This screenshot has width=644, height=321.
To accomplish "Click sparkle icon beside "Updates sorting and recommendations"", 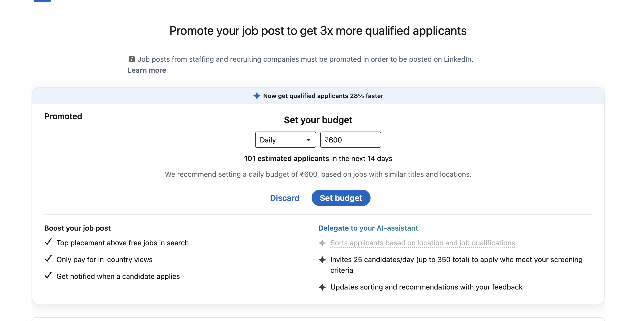I will (x=322, y=287).
